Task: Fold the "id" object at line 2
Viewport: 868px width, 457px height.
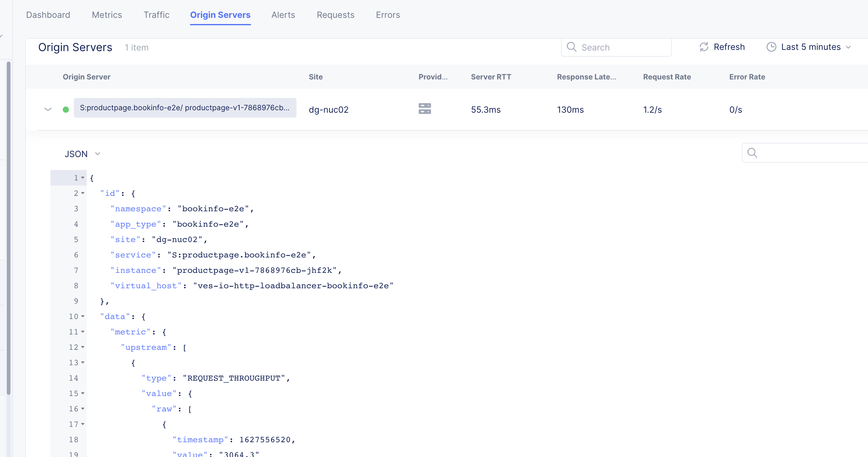Action: [83, 193]
